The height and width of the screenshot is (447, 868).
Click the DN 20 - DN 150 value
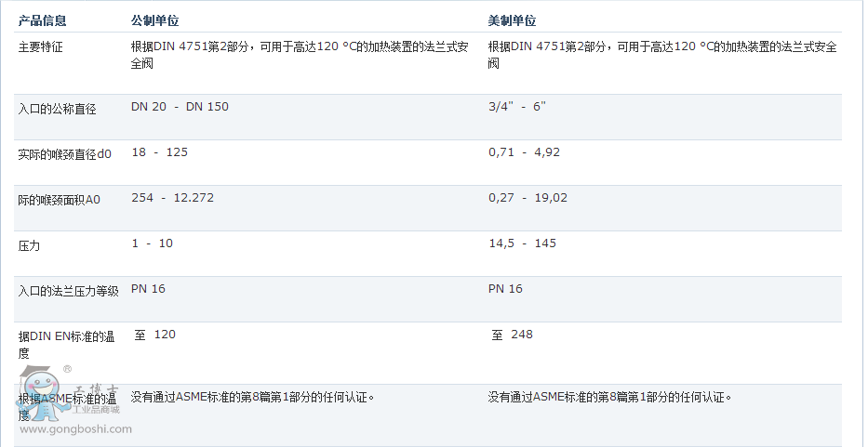pos(180,107)
